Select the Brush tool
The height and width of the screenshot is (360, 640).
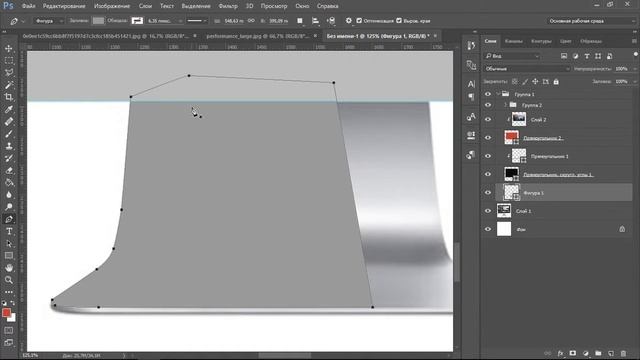coord(9,134)
